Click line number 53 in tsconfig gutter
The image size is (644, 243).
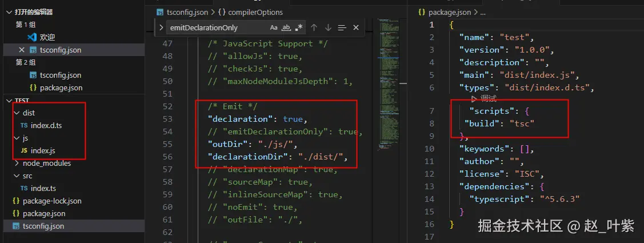click(x=167, y=119)
